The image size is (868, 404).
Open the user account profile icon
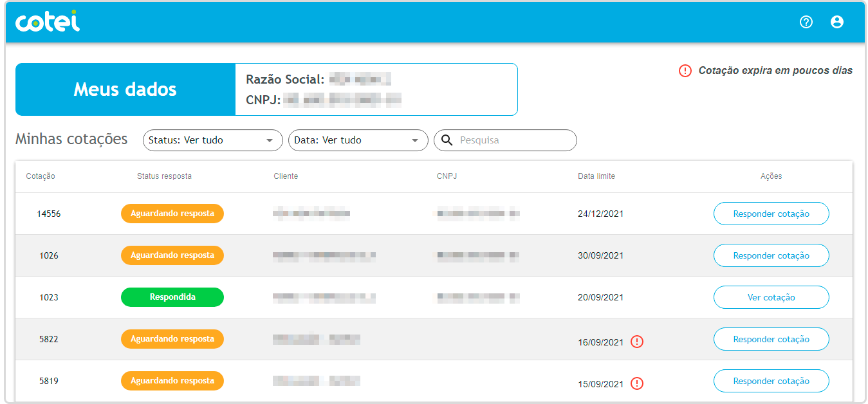[x=836, y=22]
